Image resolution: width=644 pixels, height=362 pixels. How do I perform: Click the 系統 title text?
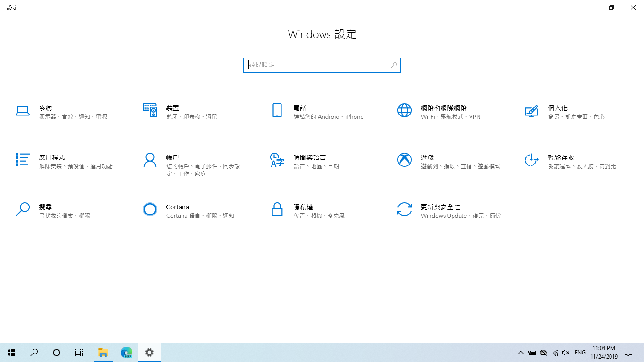point(45,108)
